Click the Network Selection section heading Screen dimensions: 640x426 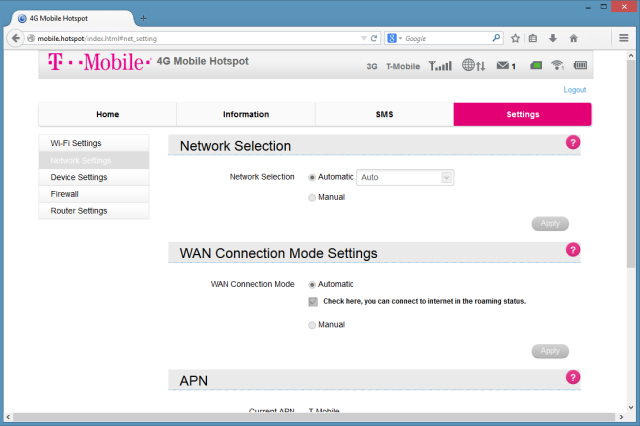(x=235, y=146)
